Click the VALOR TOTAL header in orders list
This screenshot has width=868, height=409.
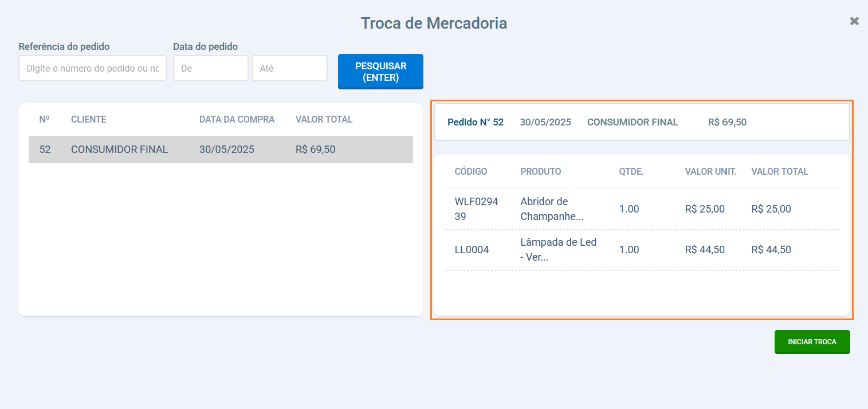pyautogui.click(x=324, y=120)
